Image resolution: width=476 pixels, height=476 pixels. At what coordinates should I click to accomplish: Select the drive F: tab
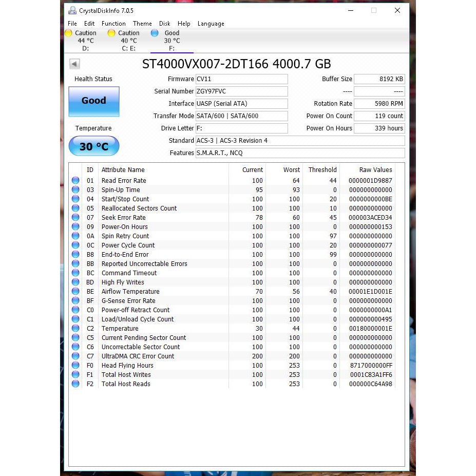click(172, 41)
